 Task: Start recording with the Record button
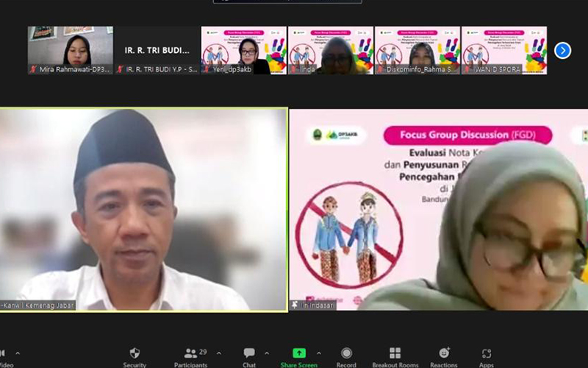[346, 354]
